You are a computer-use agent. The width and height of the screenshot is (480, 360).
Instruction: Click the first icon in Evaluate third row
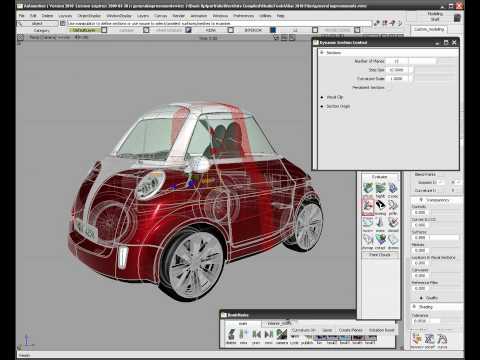pyautogui.click(x=368, y=222)
